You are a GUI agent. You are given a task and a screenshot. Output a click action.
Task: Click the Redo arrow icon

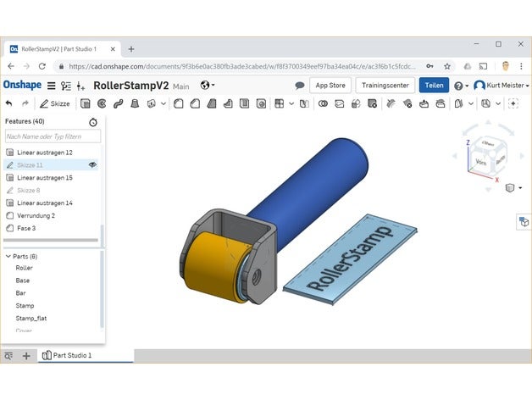click(x=25, y=103)
